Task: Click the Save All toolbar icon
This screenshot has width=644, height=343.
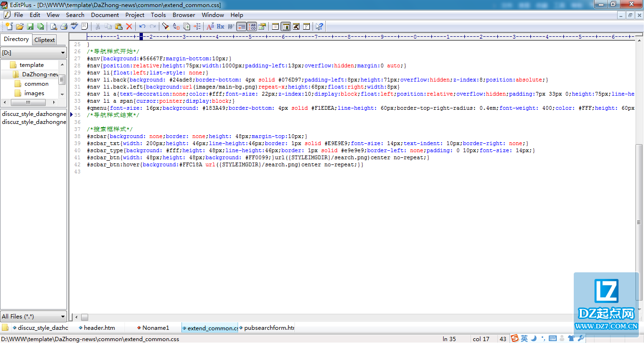Action: [x=41, y=26]
